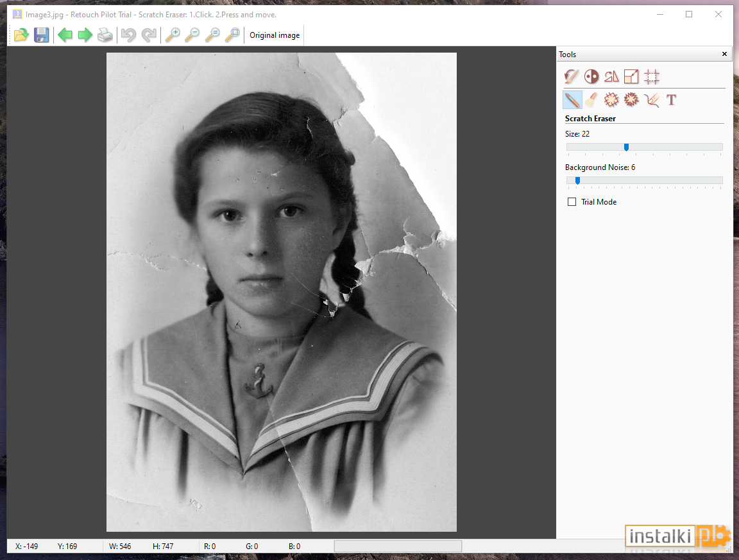
Task: Close the Tools panel
Action: tap(724, 55)
